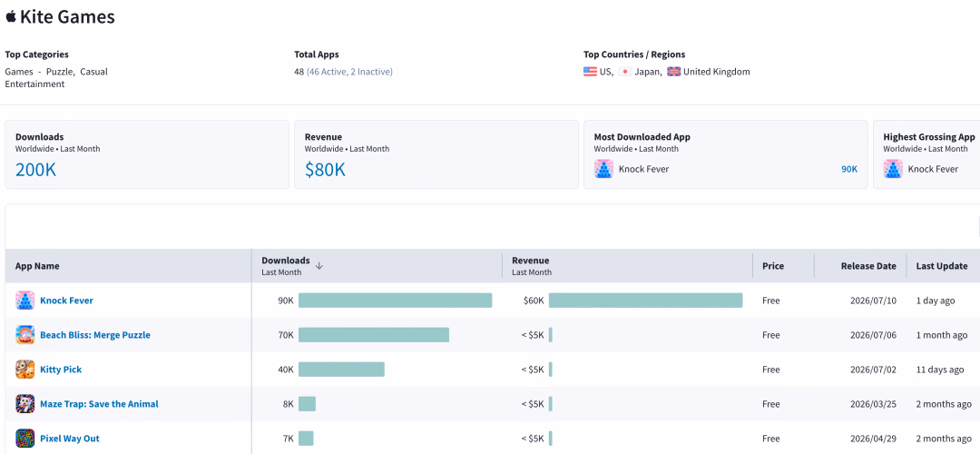The width and height of the screenshot is (980, 454).
Task: Click Knock Fever name in Highest Grossing App card
Action: (x=933, y=169)
